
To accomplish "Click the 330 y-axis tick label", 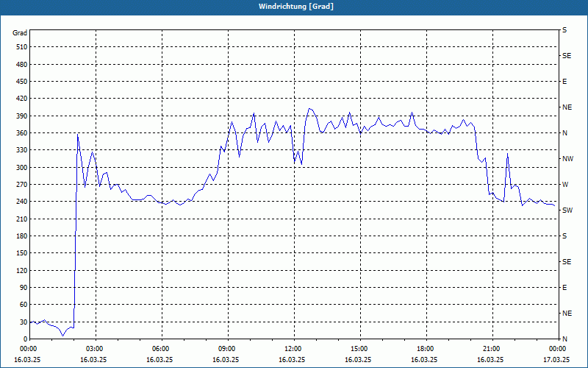I will 21,150.
